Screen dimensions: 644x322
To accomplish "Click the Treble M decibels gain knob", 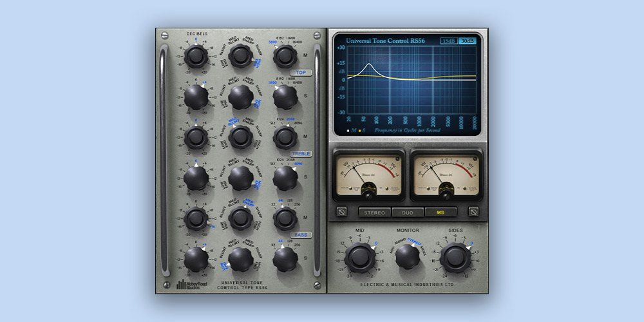I will [196, 138].
